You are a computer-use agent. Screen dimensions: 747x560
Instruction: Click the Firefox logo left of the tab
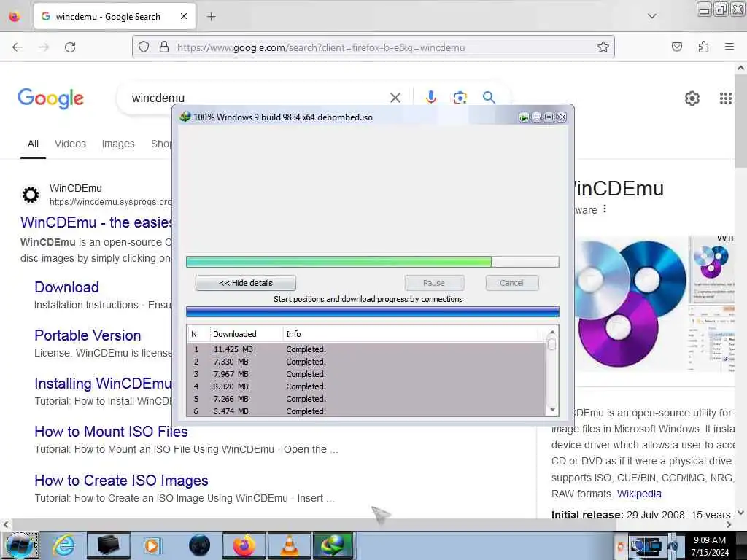15,17
